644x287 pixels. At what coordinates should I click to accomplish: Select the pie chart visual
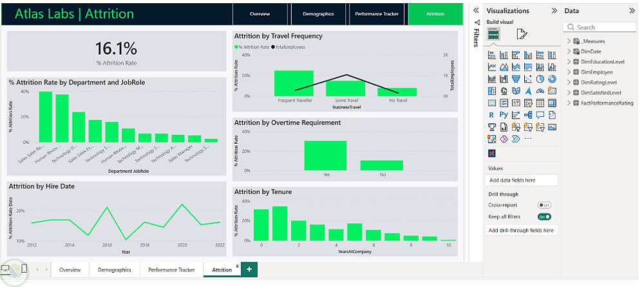pos(540,79)
